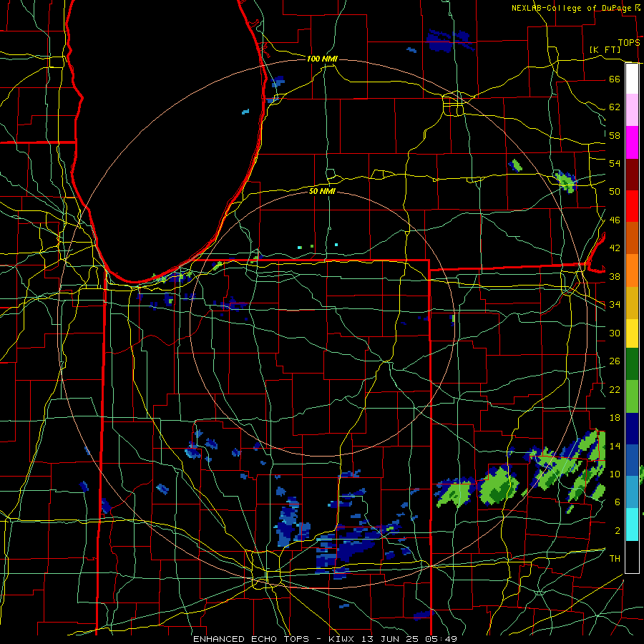Click the '100 NMI' range ring label

pos(322,59)
